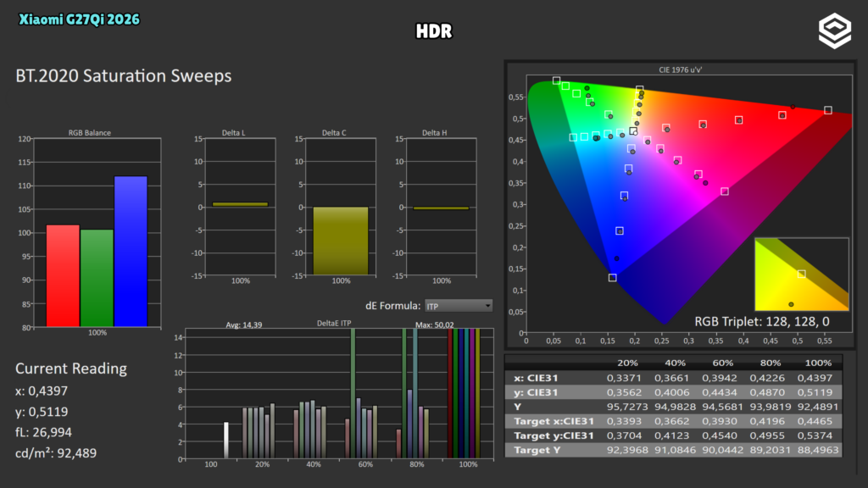Image resolution: width=868 pixels, height=488 pixels.
Task: Click the BT.2020 Saturation Sweeps title
Action: (124, 75)
